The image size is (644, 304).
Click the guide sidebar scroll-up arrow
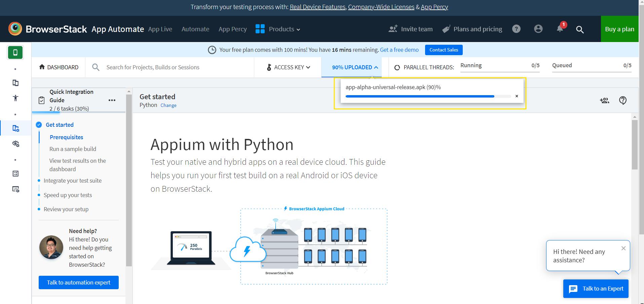click(x=129, y=91)
